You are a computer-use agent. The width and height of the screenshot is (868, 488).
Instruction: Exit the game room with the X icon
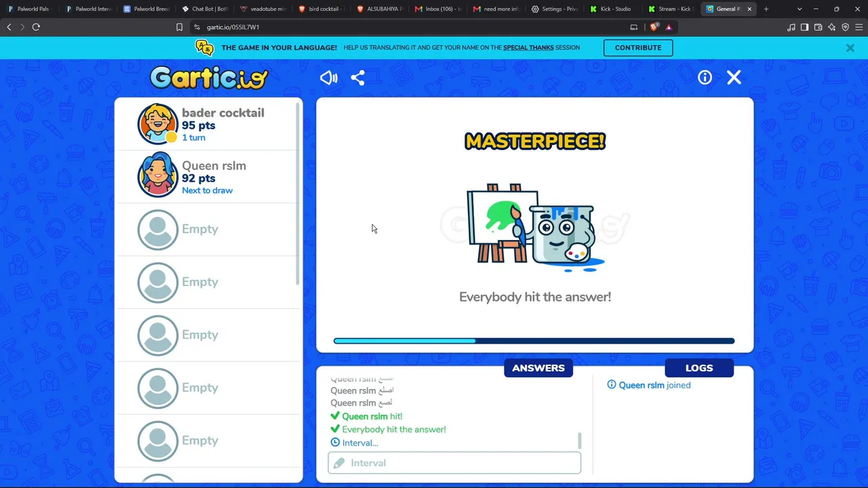pyautogui.click(x=734, y=77)
